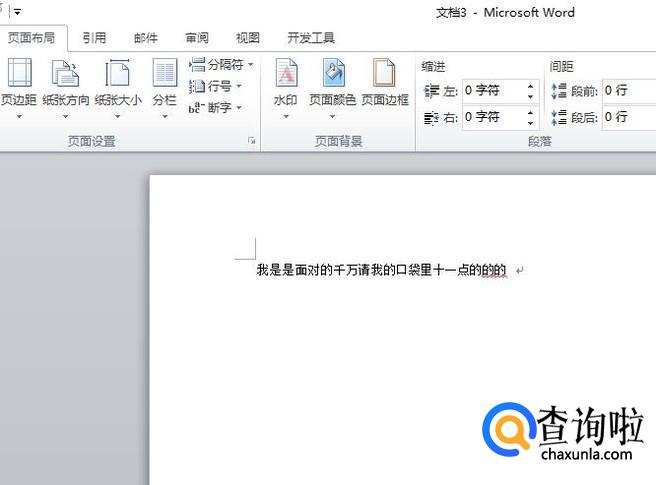Click the 段前 spacing icon
The height and width of the screenshot is (485, 656).
click(x=559, y=91)
